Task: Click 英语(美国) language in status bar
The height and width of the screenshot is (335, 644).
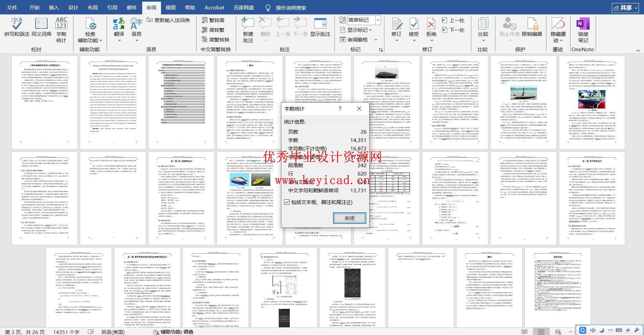Action: pyautogui.click(x=113, y=332)
